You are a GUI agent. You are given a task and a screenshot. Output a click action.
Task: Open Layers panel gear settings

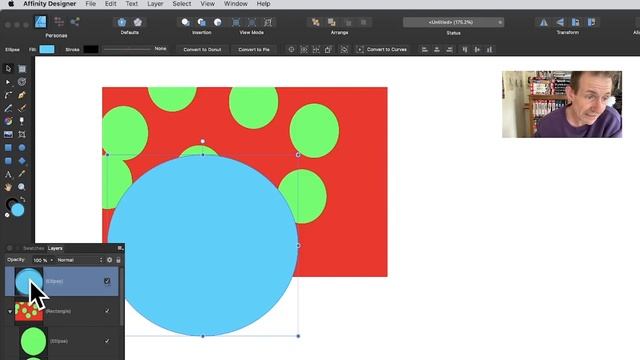point(109,260)
